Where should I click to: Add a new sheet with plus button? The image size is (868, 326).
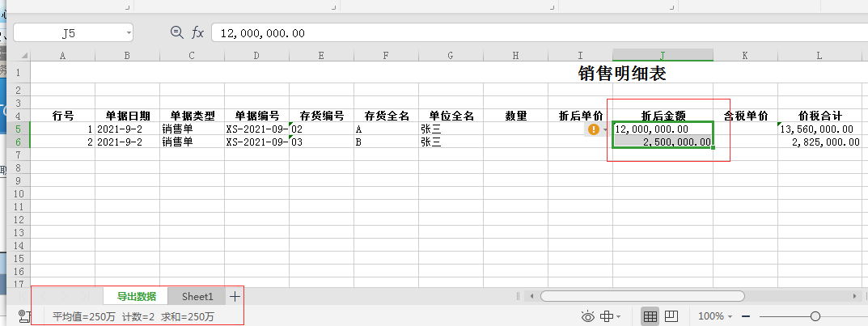pos(235,296)
